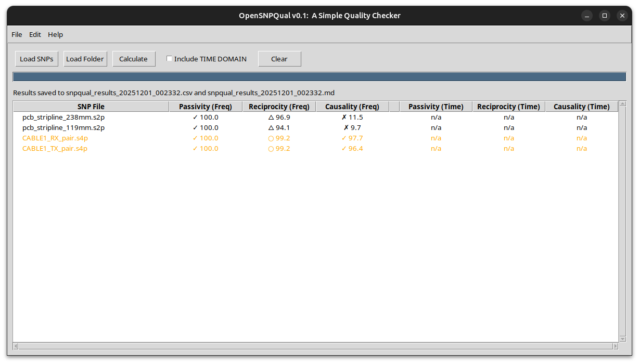Open the File menu

[17, 34]
